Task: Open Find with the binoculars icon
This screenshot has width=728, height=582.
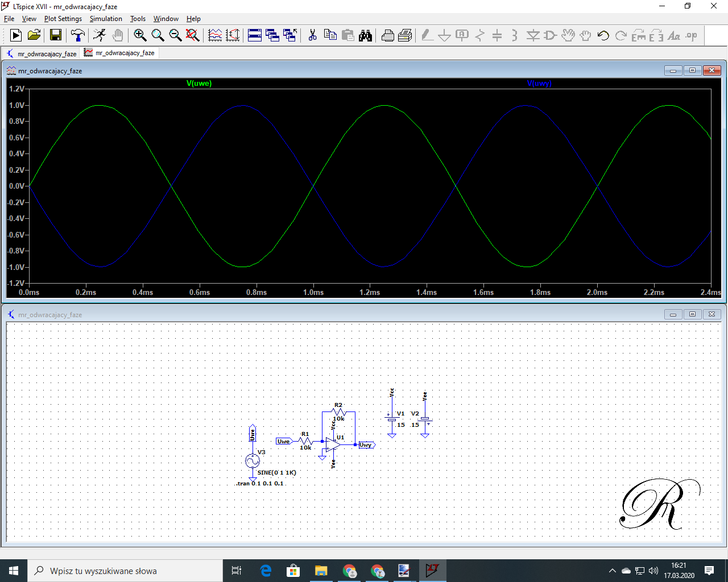Action: click(366, 35)
